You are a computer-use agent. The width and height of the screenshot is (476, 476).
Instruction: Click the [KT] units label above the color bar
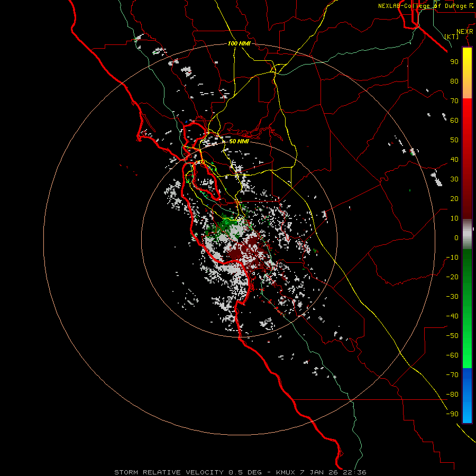451,36
